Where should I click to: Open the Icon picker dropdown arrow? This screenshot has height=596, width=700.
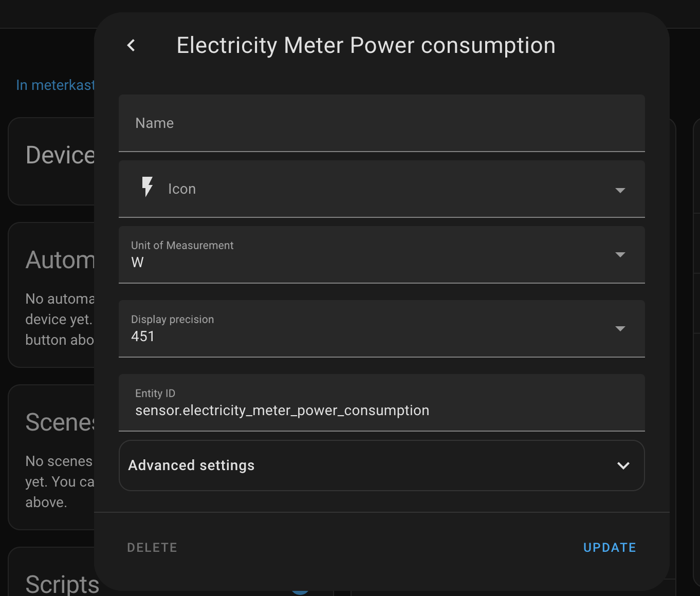620,190
